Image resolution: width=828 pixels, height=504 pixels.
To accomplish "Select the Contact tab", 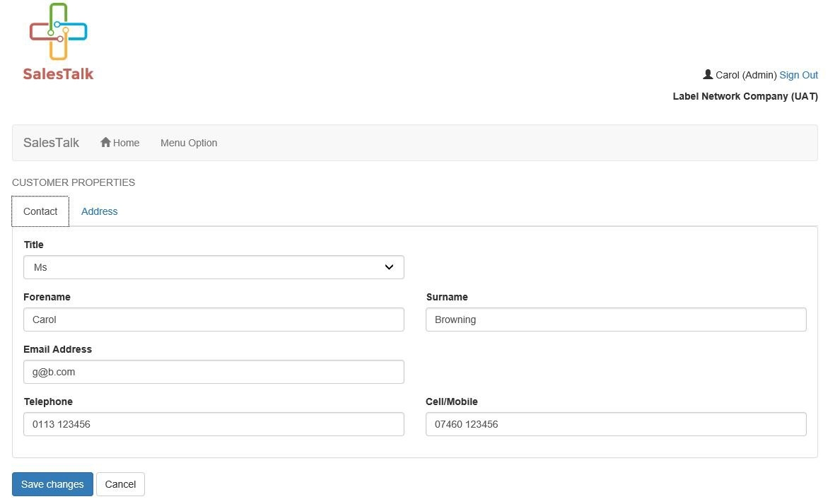I will [40, 211].
